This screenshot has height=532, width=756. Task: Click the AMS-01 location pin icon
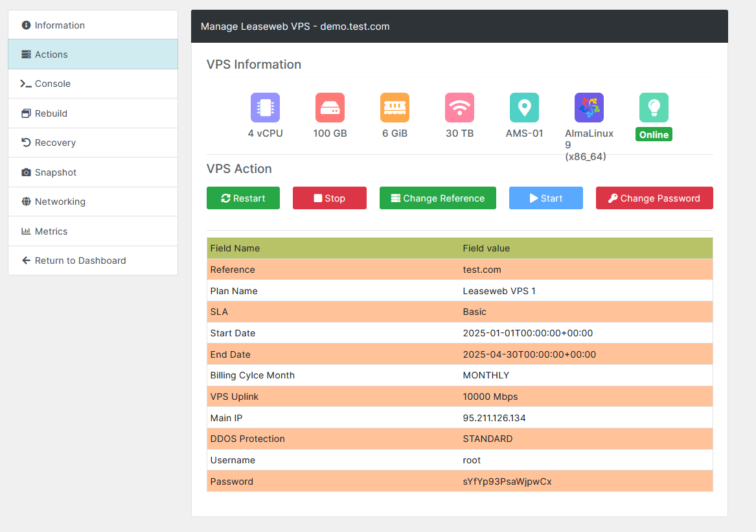point(524,108)
